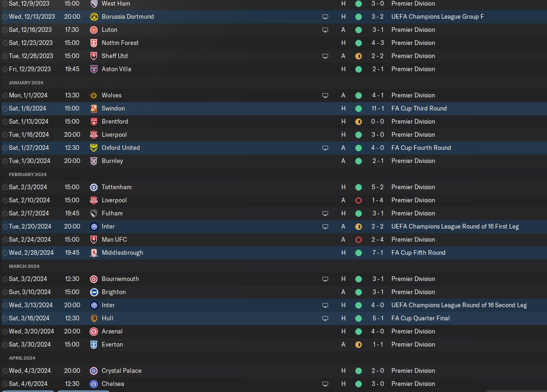This screenshot has width=547, height=392.
Task: Click the Crystal Palace team name
Action: pyautogui.click(x=121, y=371)
